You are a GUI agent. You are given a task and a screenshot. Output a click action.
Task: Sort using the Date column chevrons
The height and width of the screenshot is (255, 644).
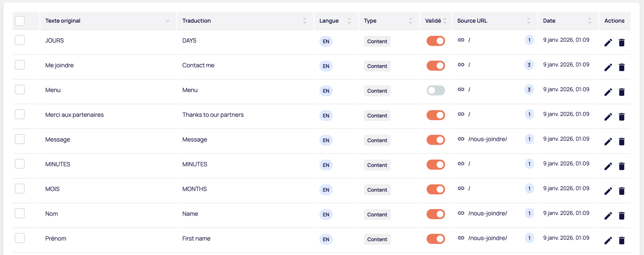589,21
